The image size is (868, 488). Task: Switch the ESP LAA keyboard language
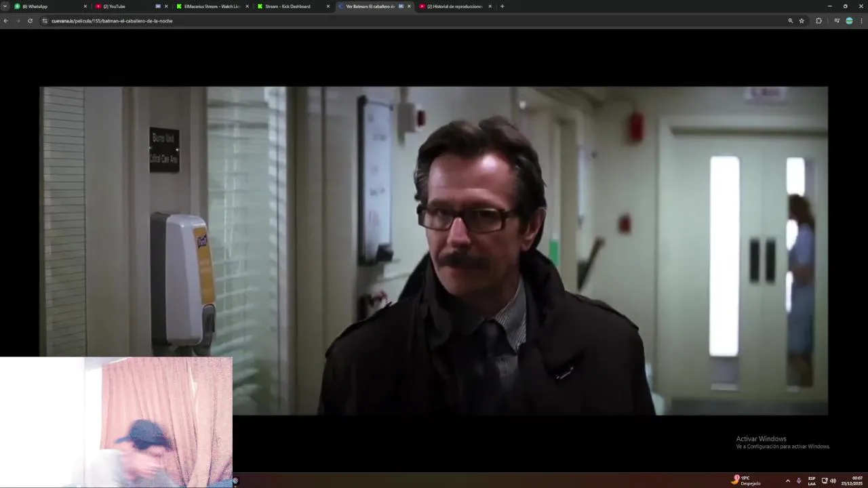[812, 481]
